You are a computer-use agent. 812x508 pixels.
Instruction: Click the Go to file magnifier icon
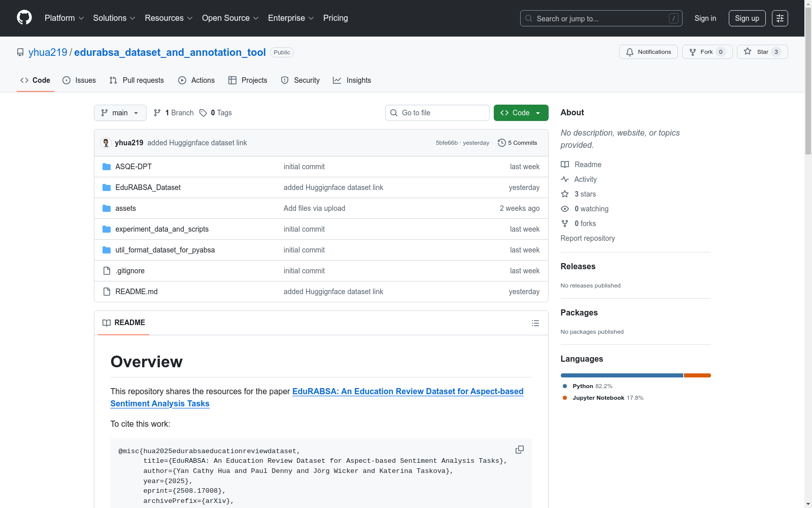click(x=394, y=113)
